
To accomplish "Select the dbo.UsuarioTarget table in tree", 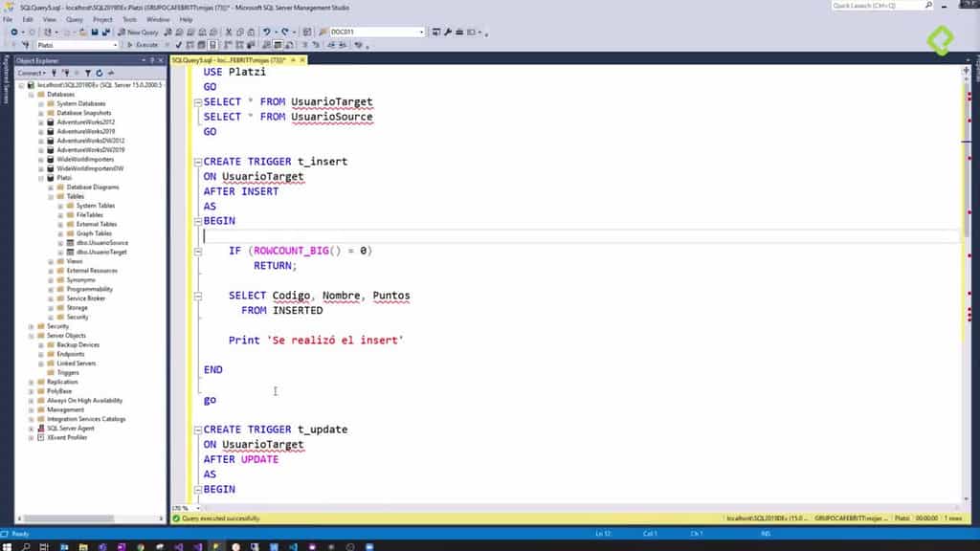I will point(101,253).
